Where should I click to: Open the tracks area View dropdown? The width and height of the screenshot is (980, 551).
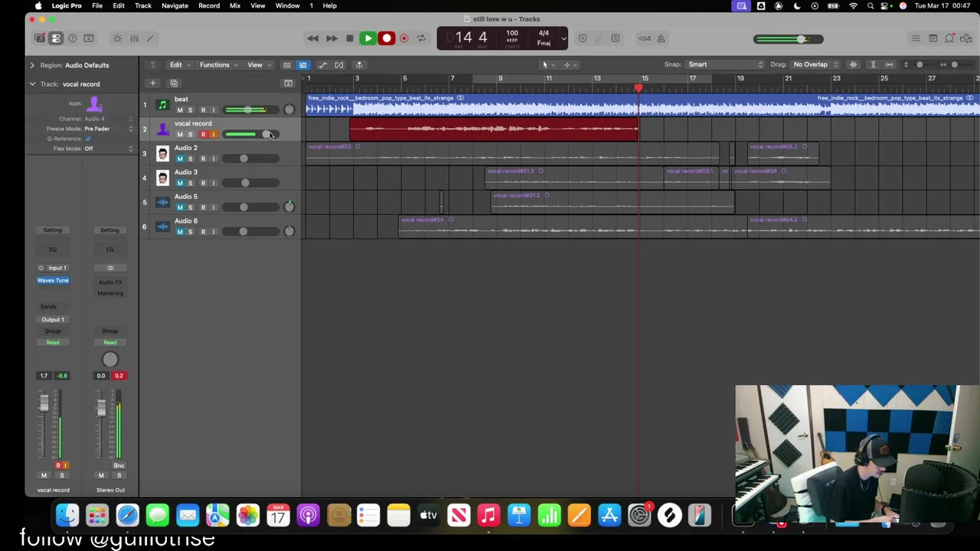[258, 65]
